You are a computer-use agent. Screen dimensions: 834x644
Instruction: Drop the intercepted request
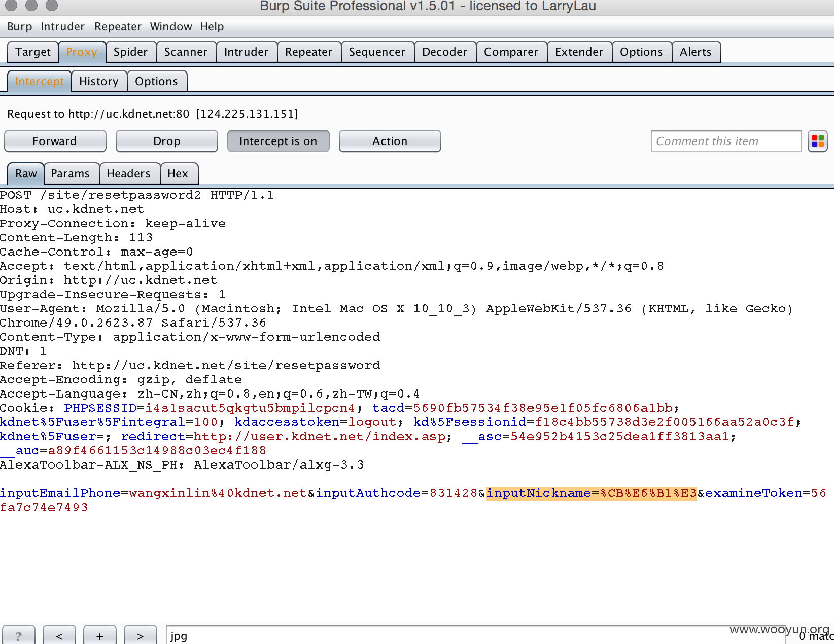166,141
